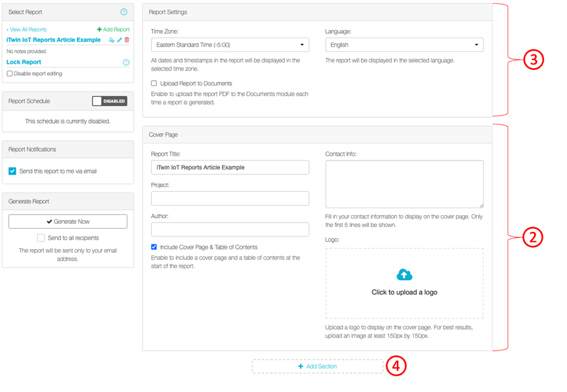Delete report using the red trash icon
This screenshot has width=567, height=392.
pyautogui.click(x=127, y=40)
